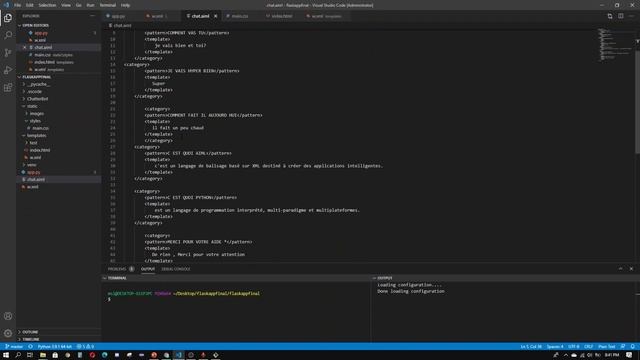The width and height of the screenshot is (640, 360).
Task: Click Ln/Col cursor position in status bar
Action: 531,347
